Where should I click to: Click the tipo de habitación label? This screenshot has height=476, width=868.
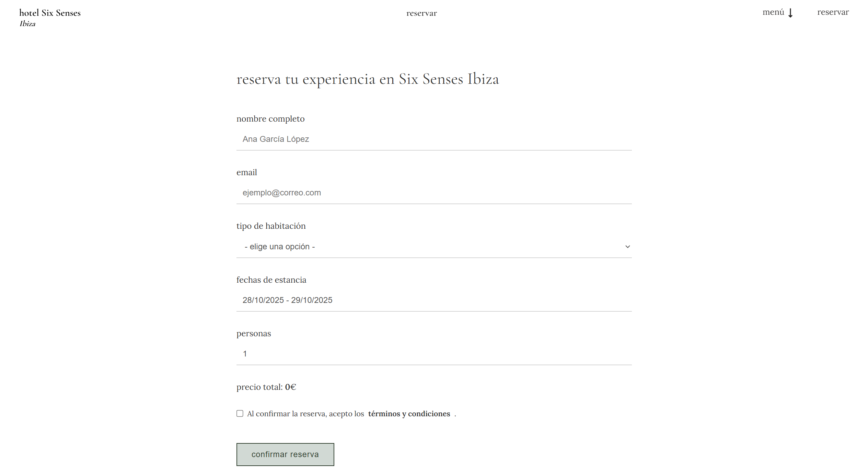[271, 226]
